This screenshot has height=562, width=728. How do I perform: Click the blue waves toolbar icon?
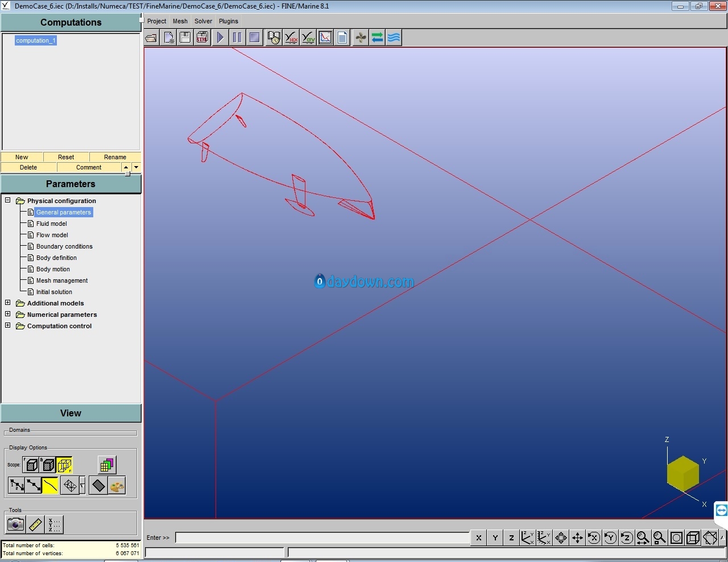pos(394,38)
